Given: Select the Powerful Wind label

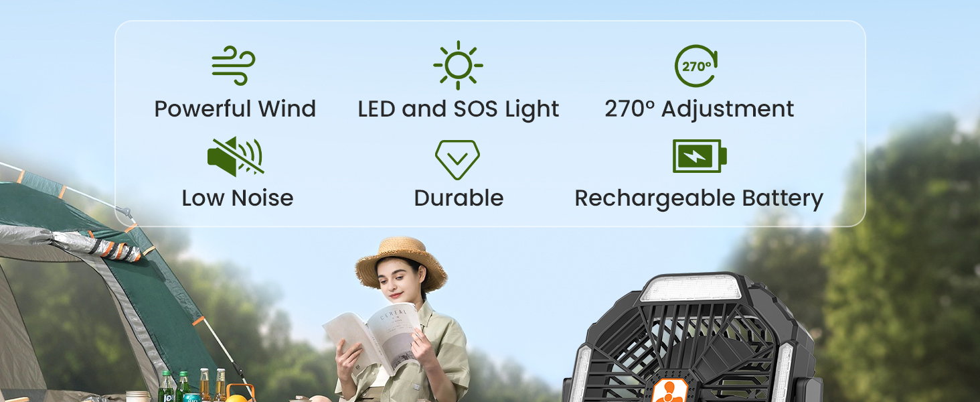Looking at the screenshot, I should [235, 109].
